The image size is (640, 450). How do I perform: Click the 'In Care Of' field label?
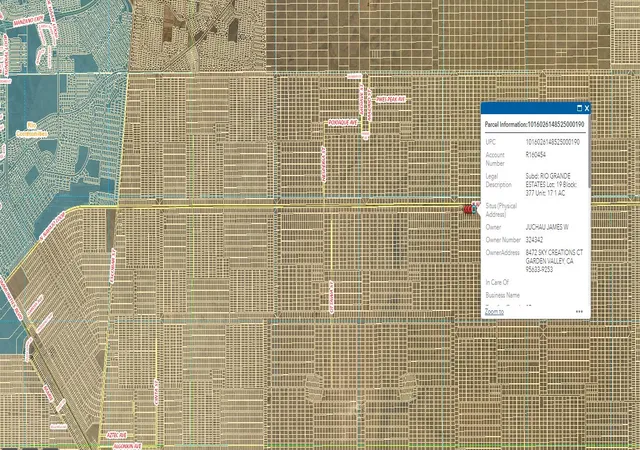[497, 282]
